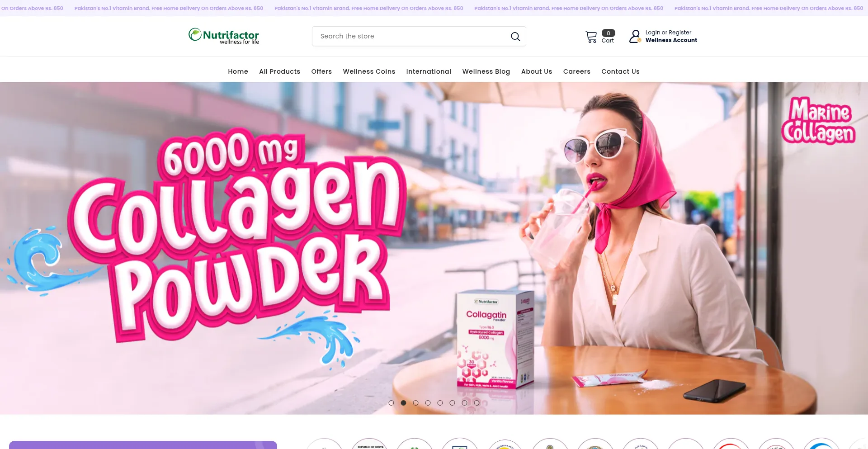Switch to the fourth slide dot
The width and height of the screenshot is (868, 449).
click(428, 403)
